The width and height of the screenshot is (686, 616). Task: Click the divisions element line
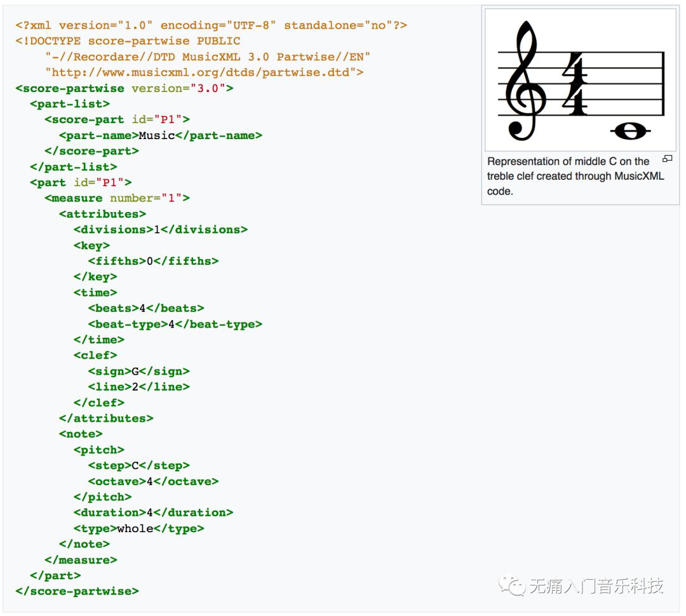point(161,230)
